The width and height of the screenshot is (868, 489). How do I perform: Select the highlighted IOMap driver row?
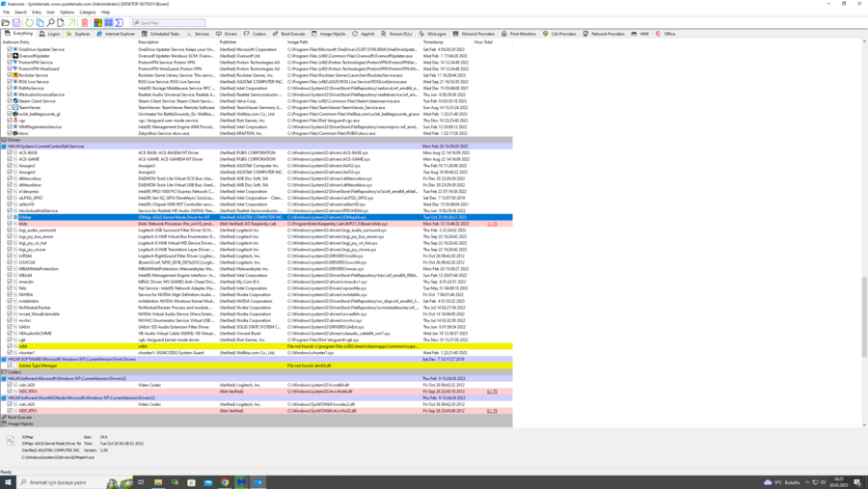tap(257, 217)
